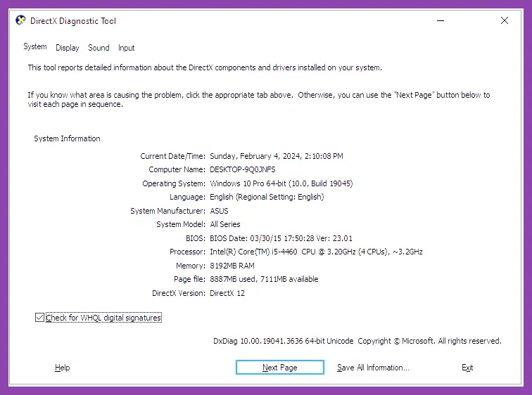Viewport: 532px width, 395px height.
Task: Click the DirectX Version: field label
Action: pos(179,293)
